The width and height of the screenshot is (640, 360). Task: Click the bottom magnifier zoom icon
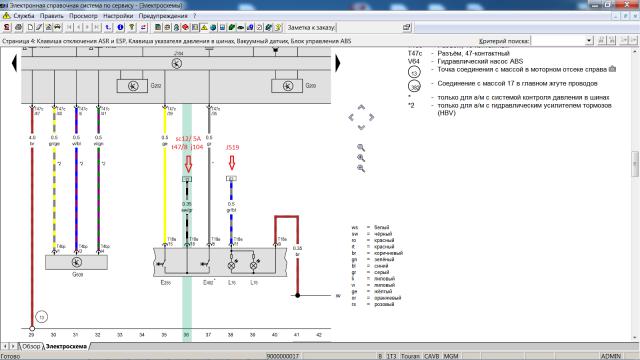(361, 168)
